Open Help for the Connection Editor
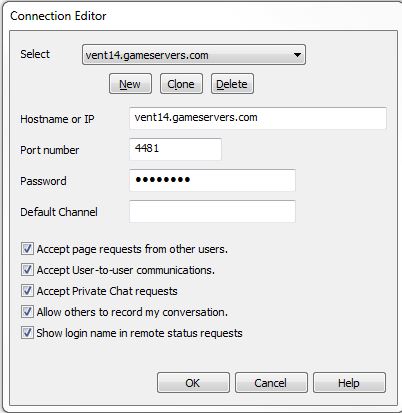 [349, 383]
